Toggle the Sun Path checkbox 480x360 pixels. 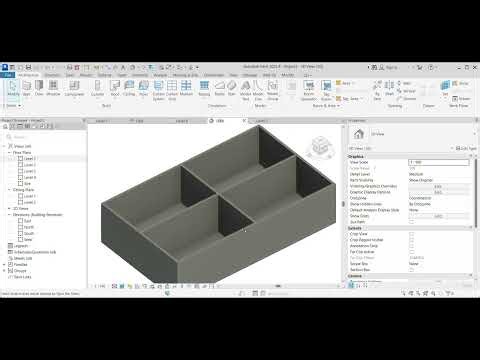(411, 222)
